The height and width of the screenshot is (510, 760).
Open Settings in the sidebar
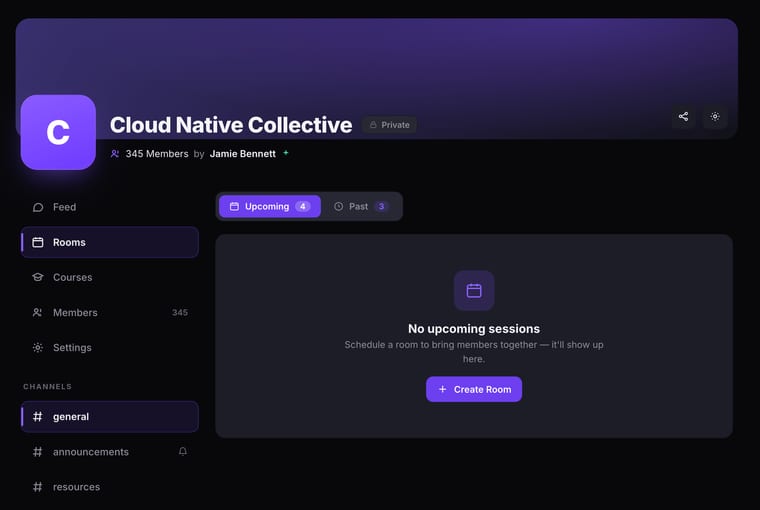[110, 348]
